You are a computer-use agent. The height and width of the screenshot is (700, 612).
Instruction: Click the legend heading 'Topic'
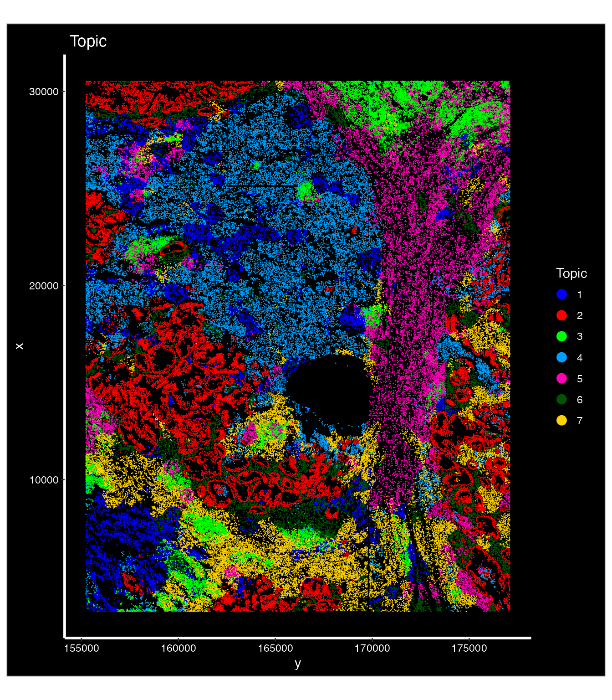point(571,273)
